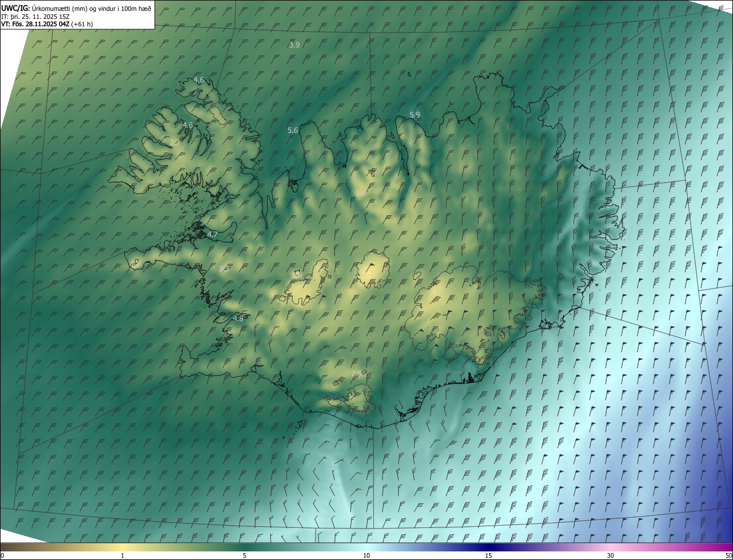Click the 4.8 value near the southwest bay
Image resolution: width=733 pixels, height=560 pixels.
tap(238, 318)
